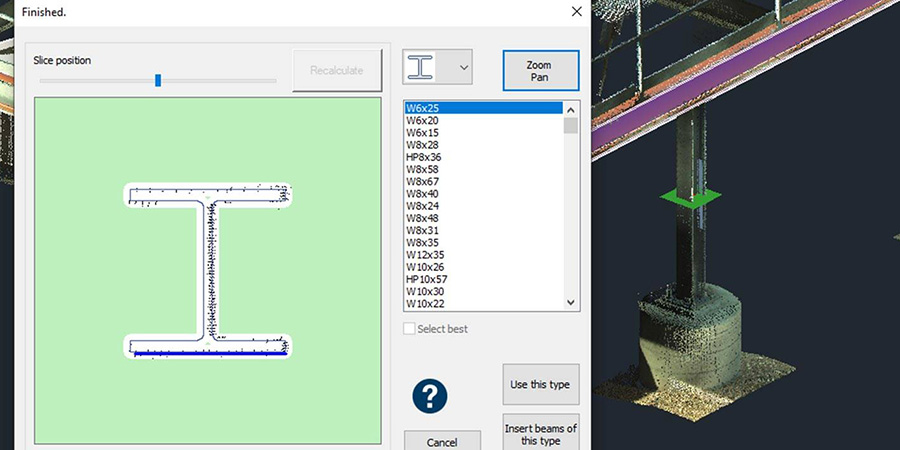
Task: Click the green slice marker on column
Action: pos(690,198)
